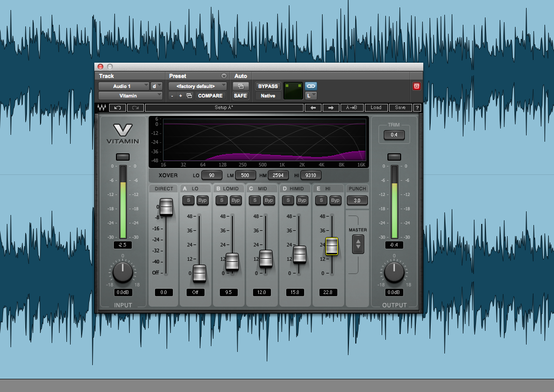Click the HIMID band fader handle
The width and height of the screenshot is (554, 392).
pyautogui.click(x=299, y=254)
